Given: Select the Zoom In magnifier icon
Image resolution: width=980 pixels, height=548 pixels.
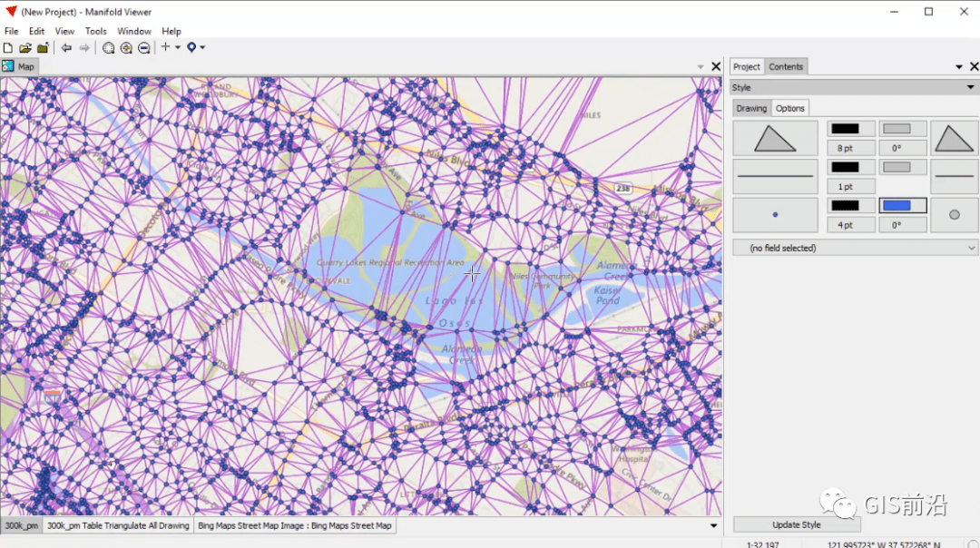Looking at the screenshot, I should click(x=126, y=48).
